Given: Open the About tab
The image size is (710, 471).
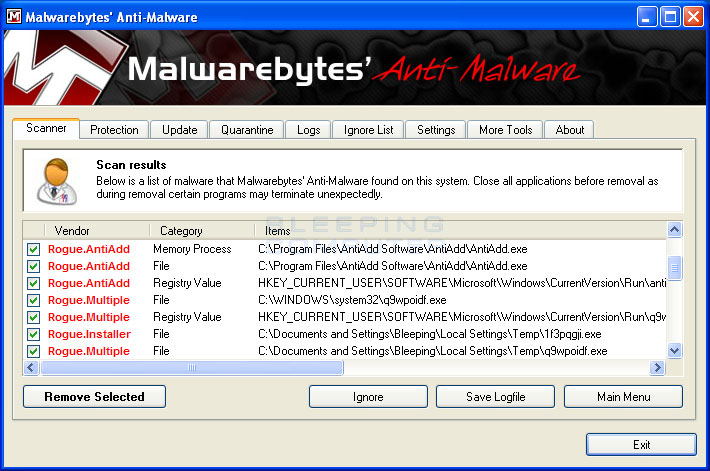Looking at the screenshot, I should 569,130.
